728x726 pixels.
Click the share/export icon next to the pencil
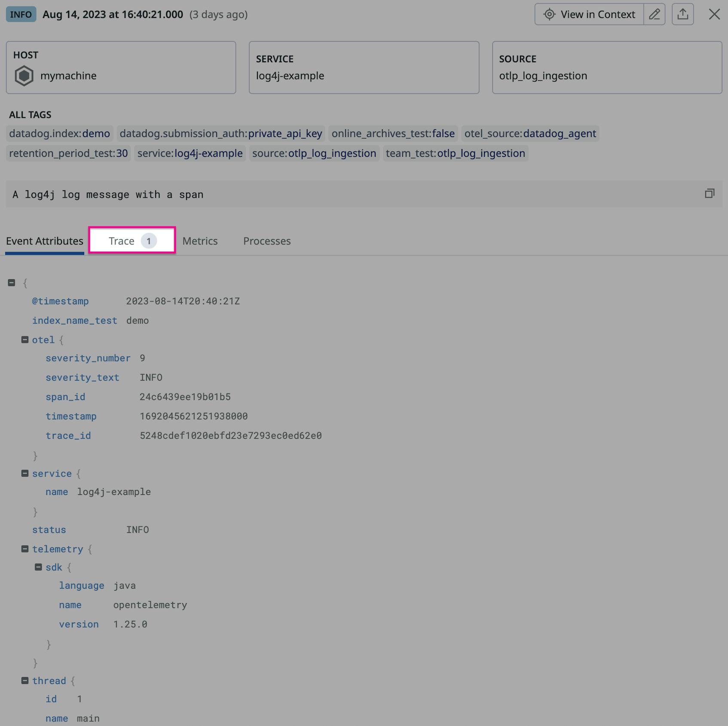684,14
